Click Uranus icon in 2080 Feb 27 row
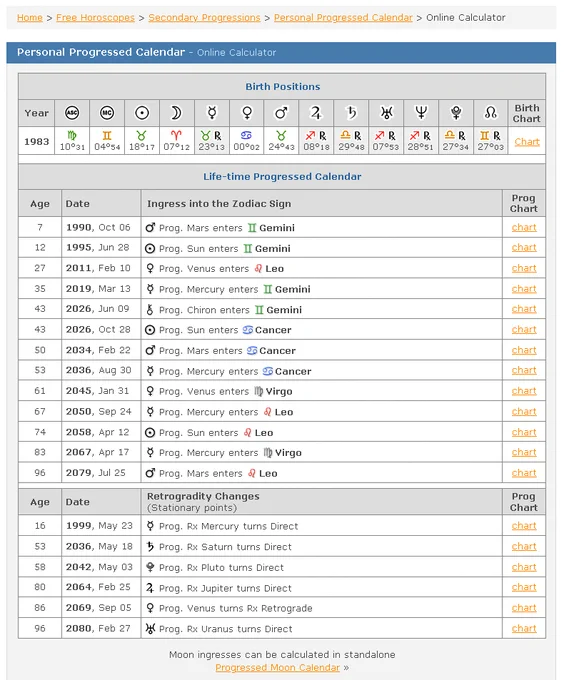 pos(150,628)
